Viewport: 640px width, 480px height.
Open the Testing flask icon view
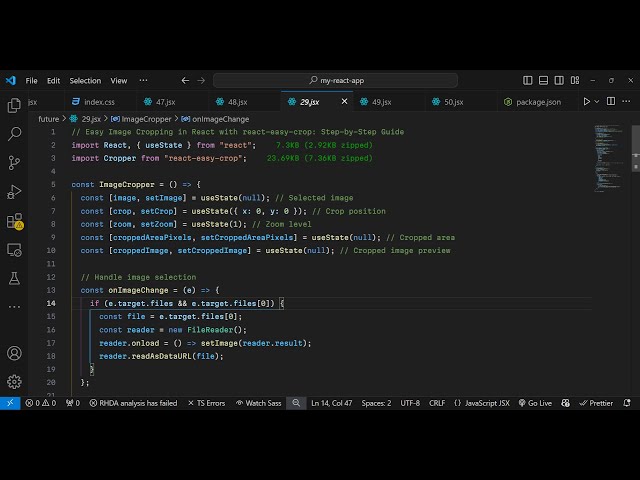pos(14,277)
